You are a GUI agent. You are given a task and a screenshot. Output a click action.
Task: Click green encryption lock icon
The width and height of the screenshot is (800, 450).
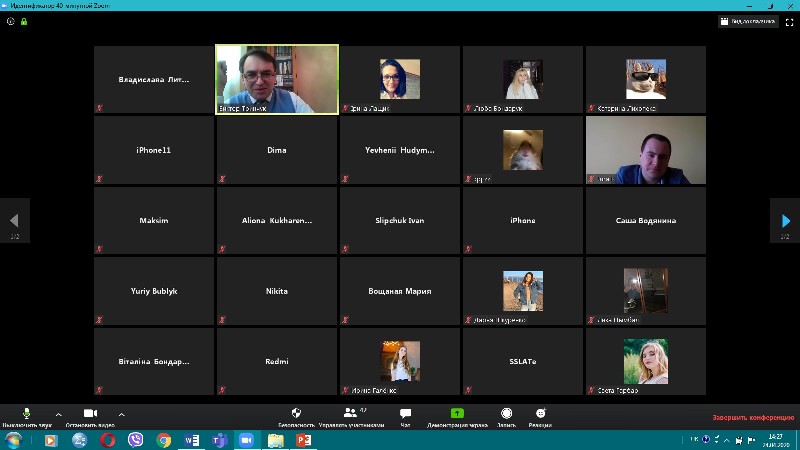pos(24,21)
